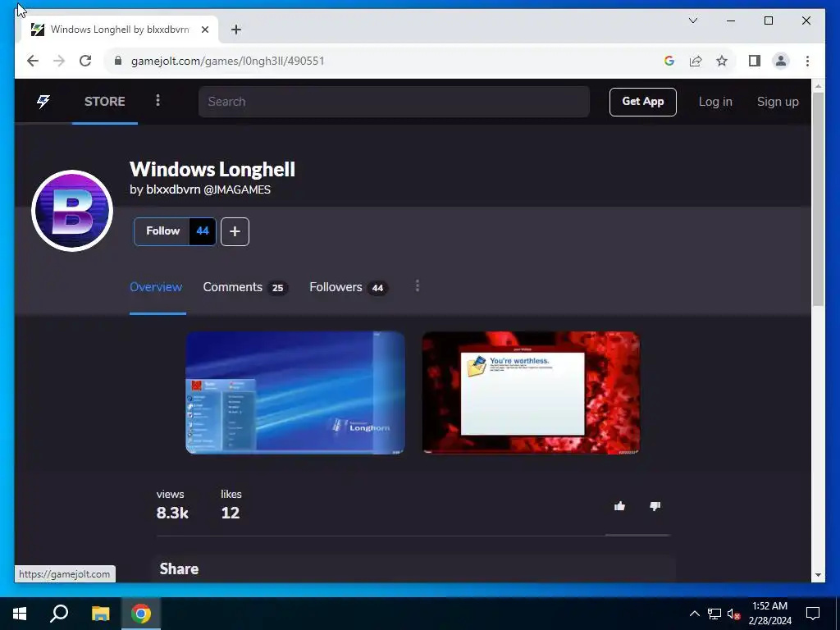Switch to the Followers tab
Image resolution: width=840 pixels, height=630 pixels.
(348, 287)
